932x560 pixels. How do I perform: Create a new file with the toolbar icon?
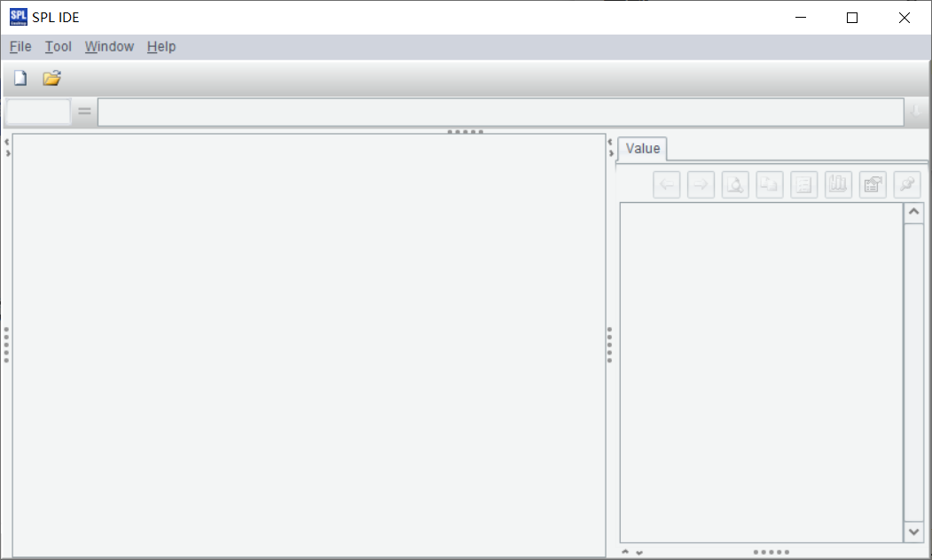(20, 78)
